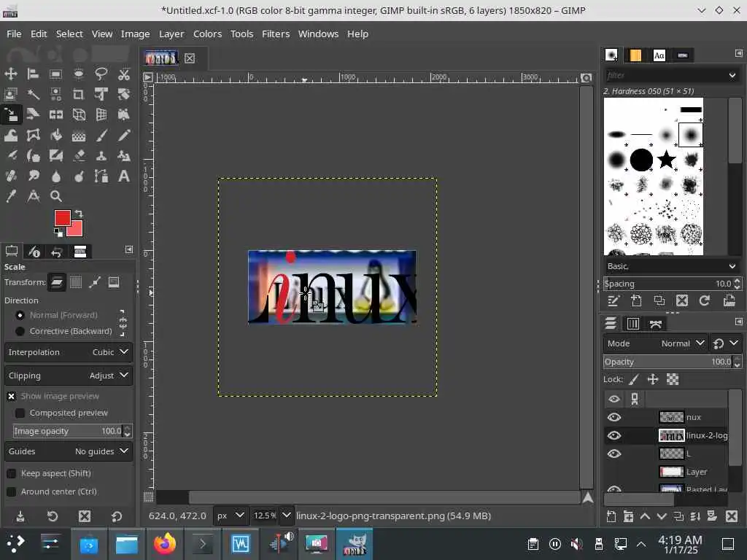The height and width of the screenshot is (560, 747).
Task: Hide the nux layer
Action: click(x=614, y=417)
